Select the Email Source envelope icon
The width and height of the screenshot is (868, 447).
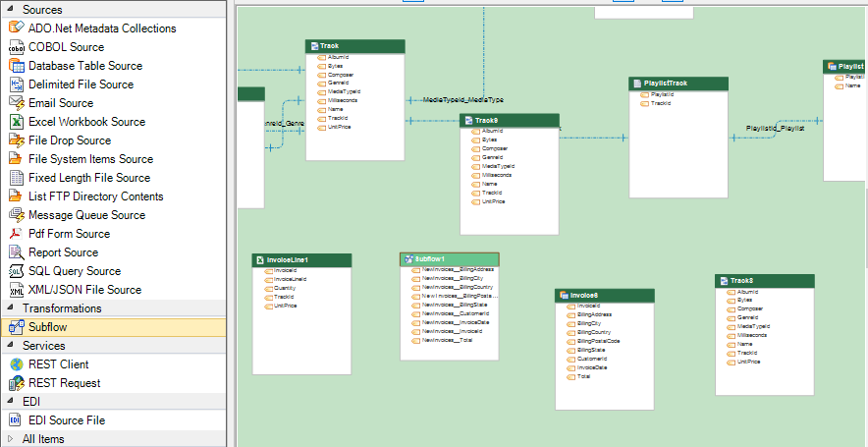16,103
